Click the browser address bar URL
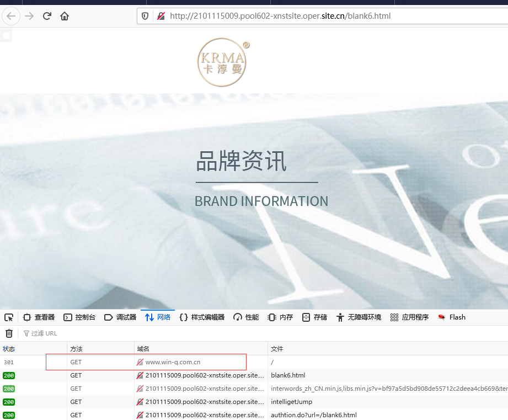This screenshot has height=420, width=508. tap(280, 16)
